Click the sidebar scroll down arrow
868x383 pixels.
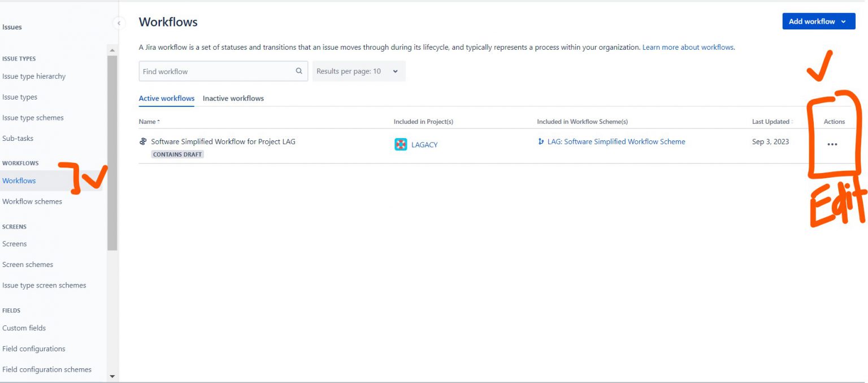pos(112,376)
